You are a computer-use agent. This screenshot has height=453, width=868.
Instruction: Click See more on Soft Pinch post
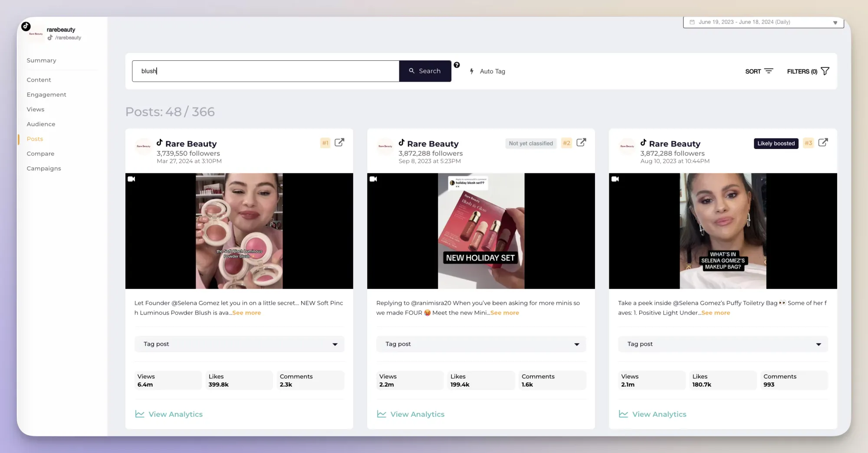[247, 313]
